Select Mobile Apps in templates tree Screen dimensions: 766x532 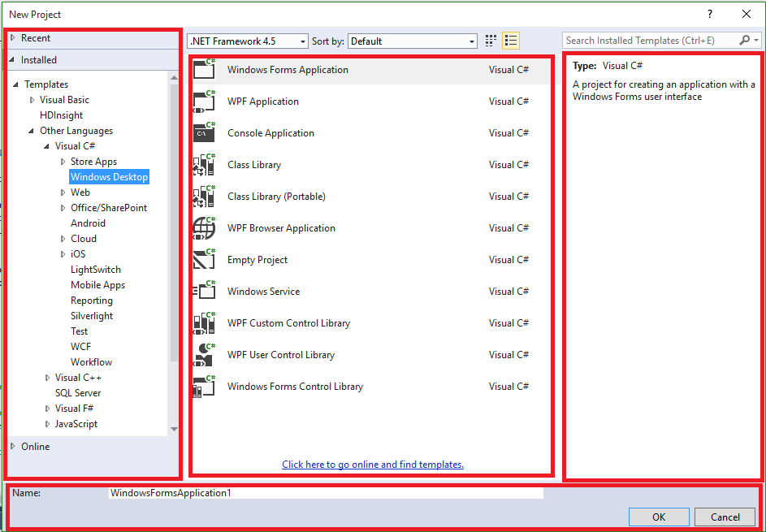click(x=97, y=285)
